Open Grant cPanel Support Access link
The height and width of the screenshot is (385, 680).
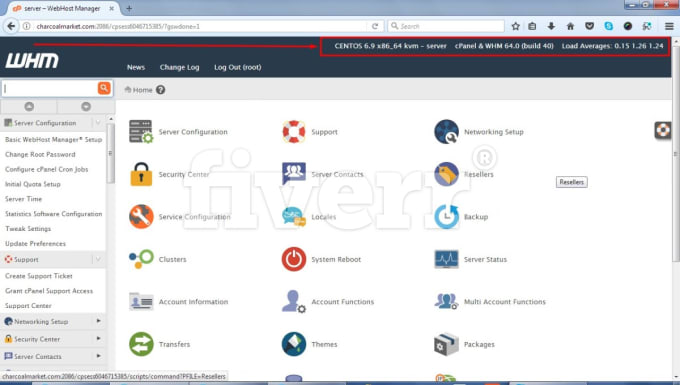(49, 290)
